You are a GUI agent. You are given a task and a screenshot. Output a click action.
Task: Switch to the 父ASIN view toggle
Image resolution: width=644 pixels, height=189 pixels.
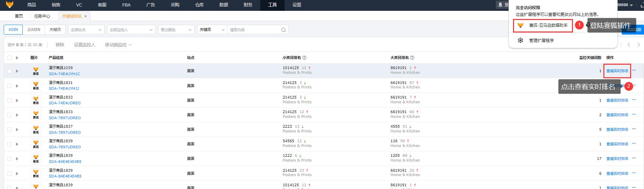tap(34, 29)
